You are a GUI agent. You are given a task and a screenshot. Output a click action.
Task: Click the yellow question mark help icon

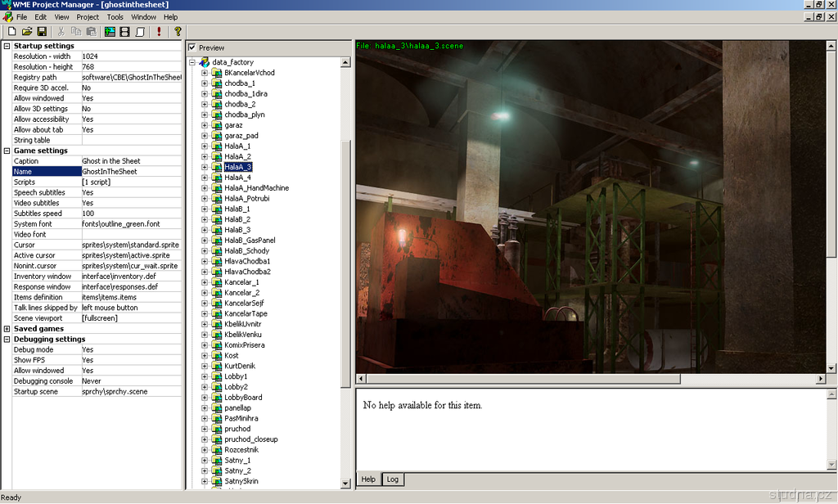pyautogui.click(x=178, y=31)
